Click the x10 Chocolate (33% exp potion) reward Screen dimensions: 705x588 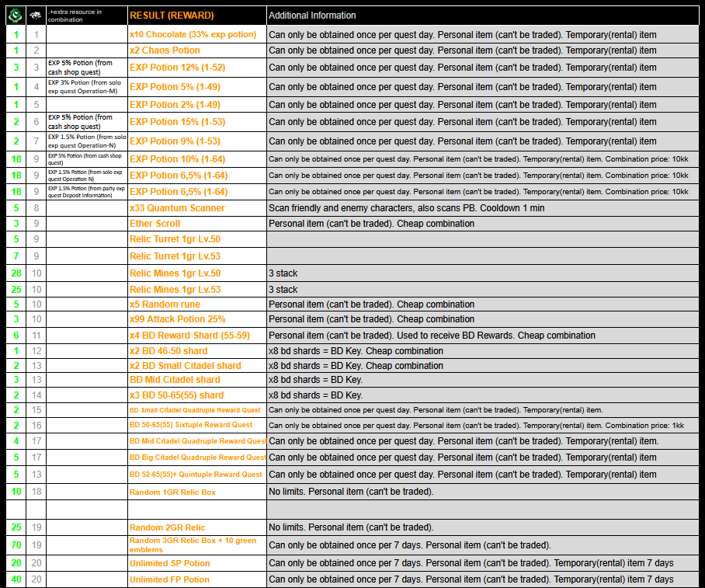[193, 34]
